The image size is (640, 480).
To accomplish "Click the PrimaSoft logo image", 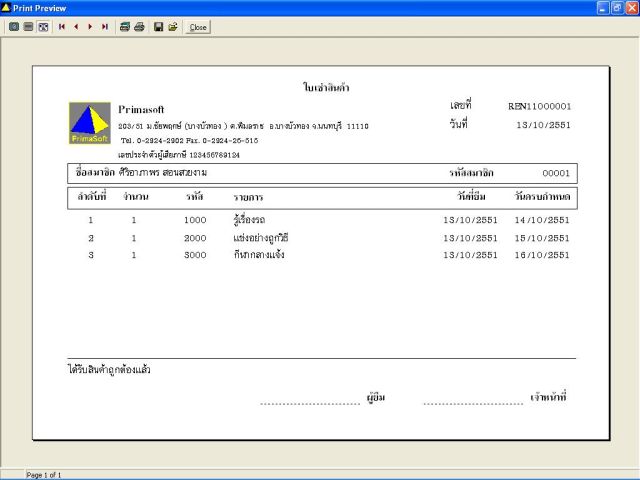I will tap(90, 123).
